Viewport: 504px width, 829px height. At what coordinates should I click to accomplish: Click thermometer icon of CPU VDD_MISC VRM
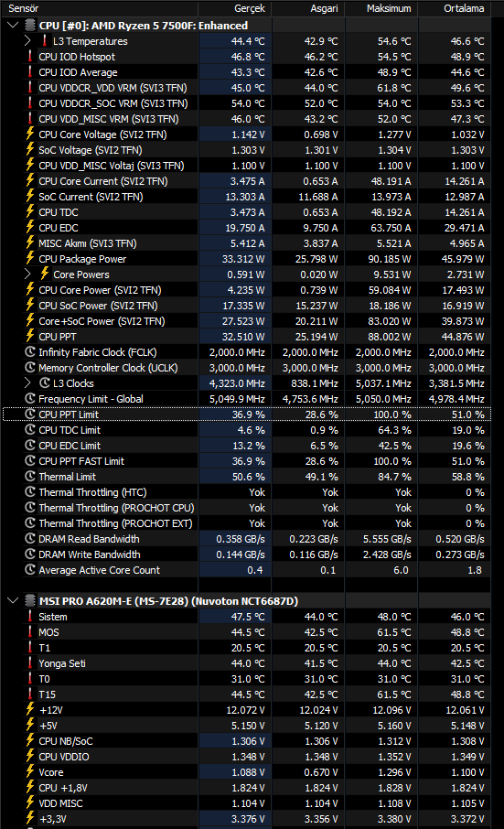point(30,118)
